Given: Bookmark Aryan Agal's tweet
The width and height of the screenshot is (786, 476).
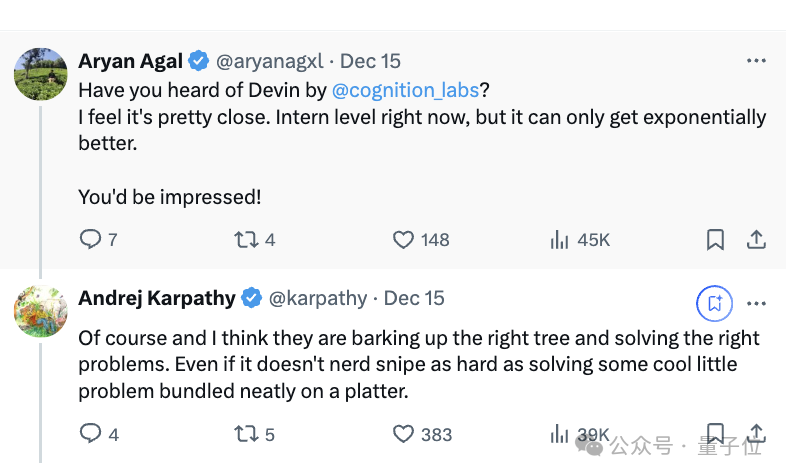Looking at the screenshot, I should tap(715, 240).
